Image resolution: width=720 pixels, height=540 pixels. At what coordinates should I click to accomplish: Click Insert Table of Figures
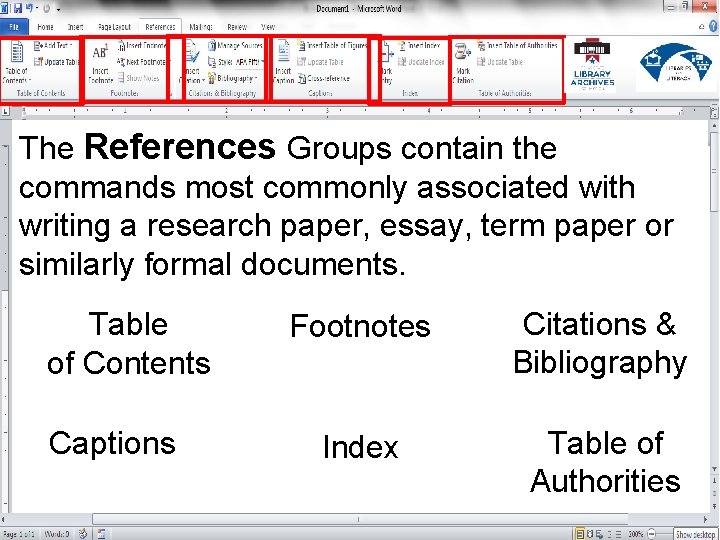[x=332, y=45]
